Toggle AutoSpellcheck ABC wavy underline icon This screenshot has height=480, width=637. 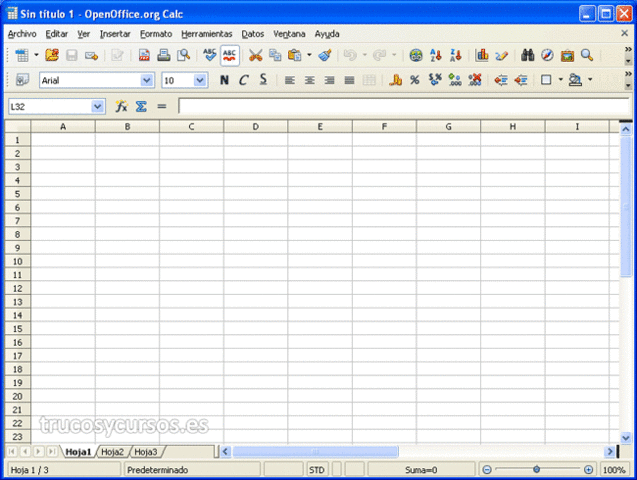(230, 55)
